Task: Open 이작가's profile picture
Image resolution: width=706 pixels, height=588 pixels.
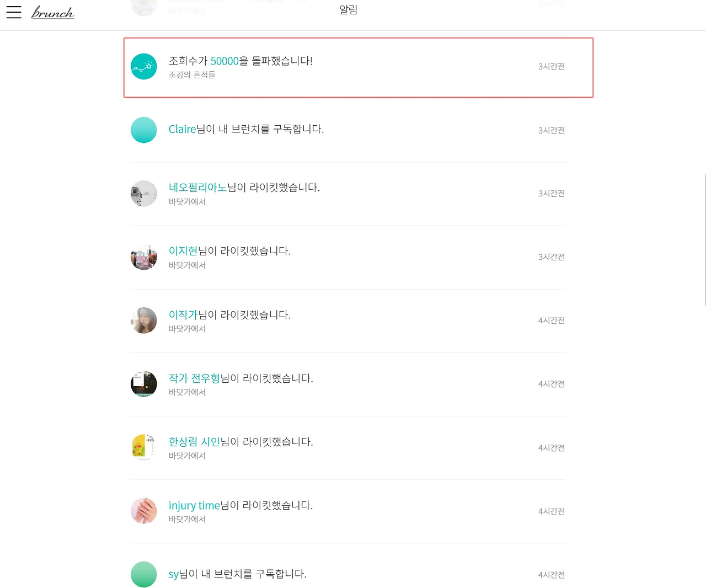Action: point(144,320)
